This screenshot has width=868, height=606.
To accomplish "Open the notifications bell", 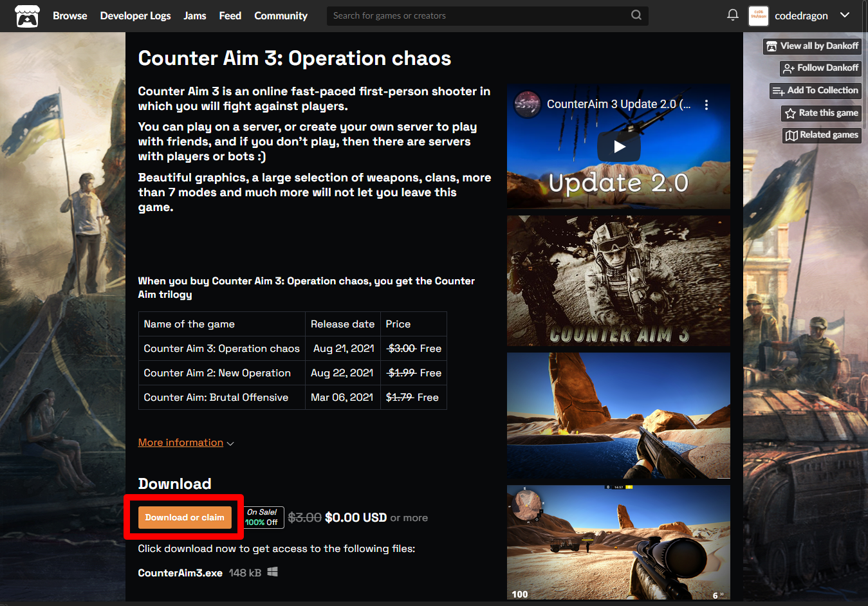I will click(732, 15).
